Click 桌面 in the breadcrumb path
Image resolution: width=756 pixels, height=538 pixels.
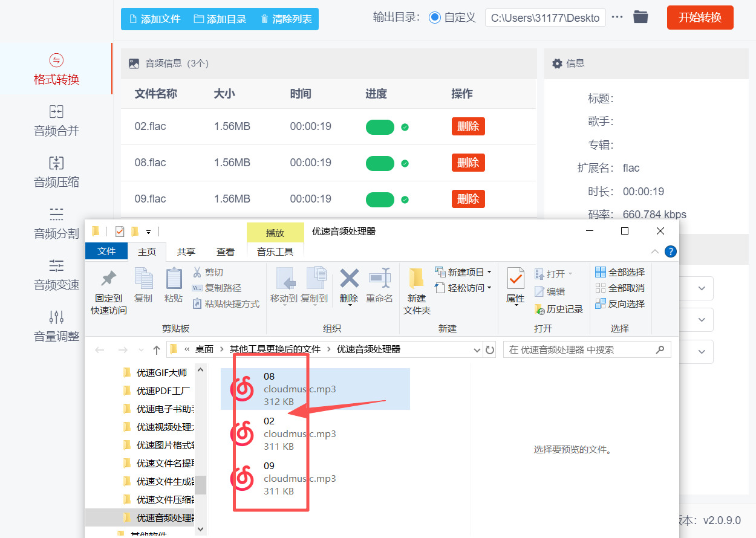click(x=204, y=349)
